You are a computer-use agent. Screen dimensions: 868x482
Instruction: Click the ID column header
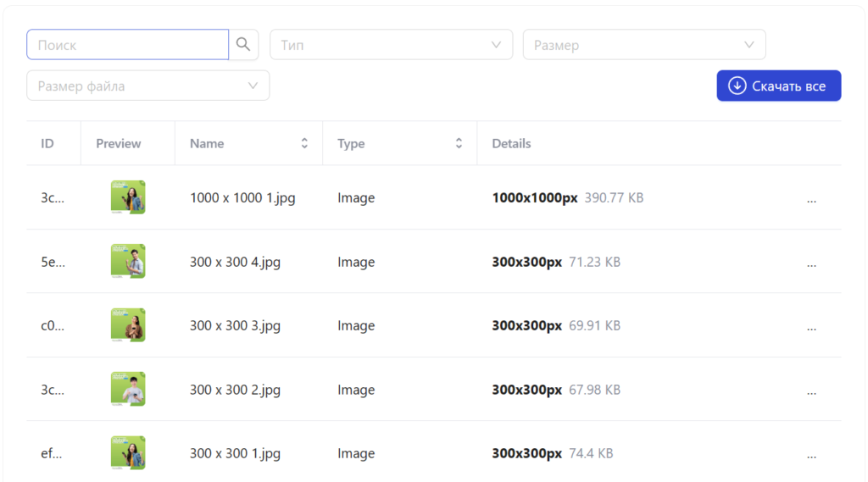click(47, 143)
